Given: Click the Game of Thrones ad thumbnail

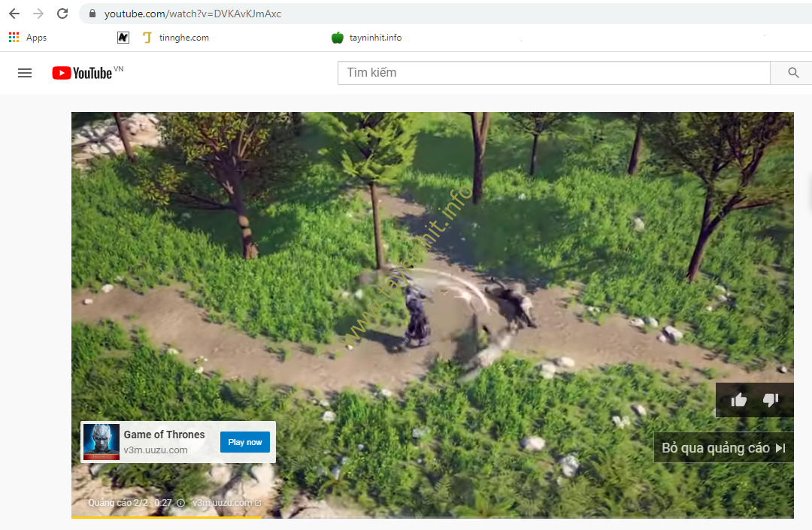Looking at the screenshot, I should 101,442.
